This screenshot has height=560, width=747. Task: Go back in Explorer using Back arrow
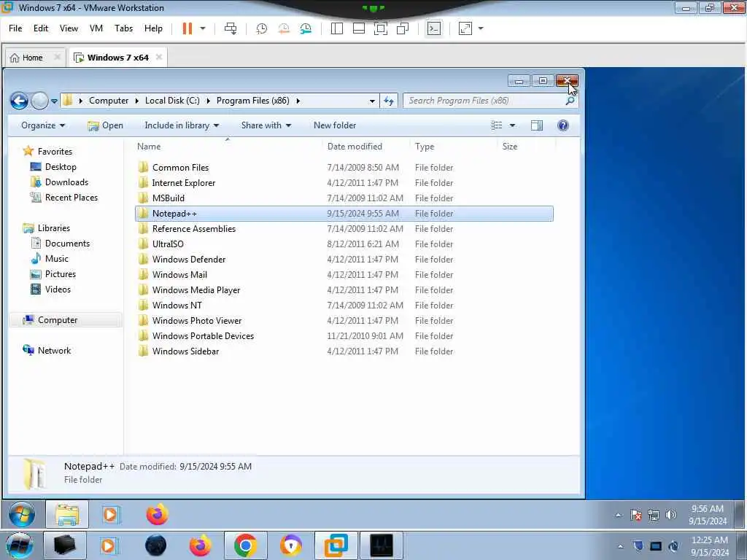pos(19,101)
